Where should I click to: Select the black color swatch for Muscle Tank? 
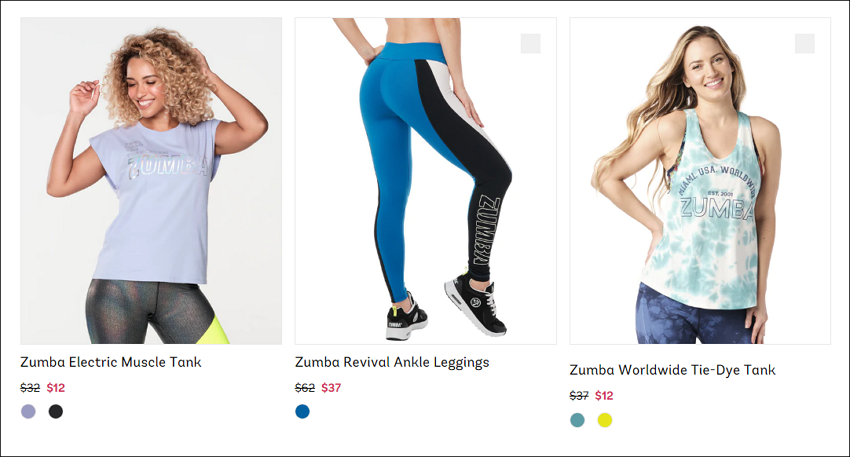56,411
